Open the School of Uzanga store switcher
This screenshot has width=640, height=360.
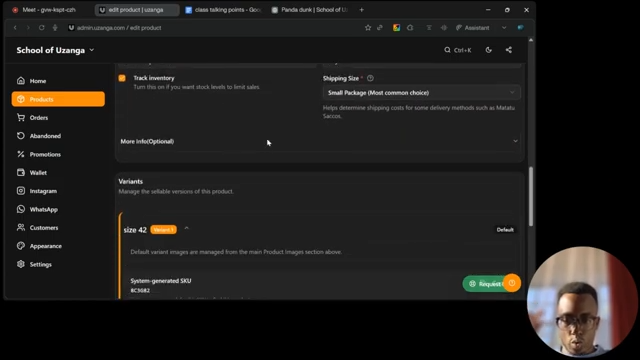click(56, 50)
